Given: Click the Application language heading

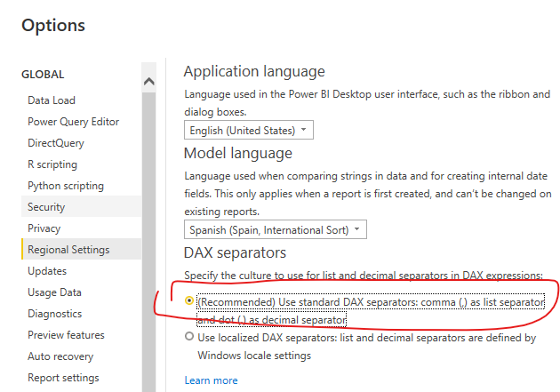Looking at the screenshot, I should [254, 71].
